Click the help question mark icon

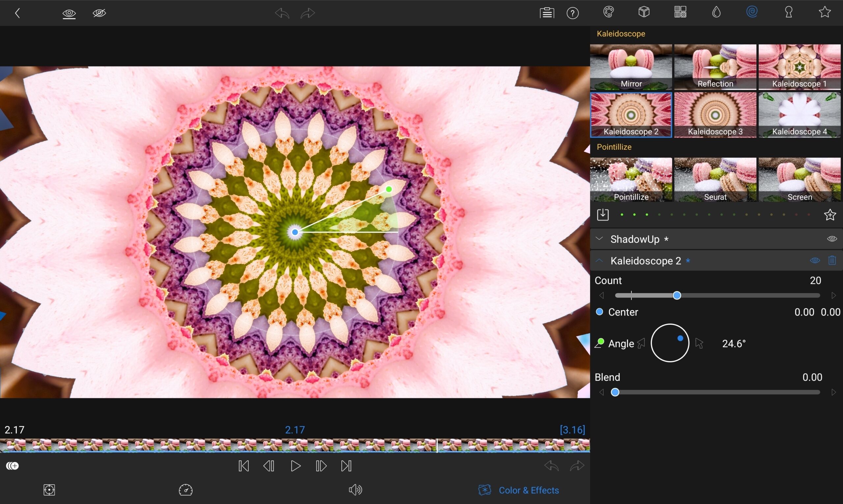(572, 13)
